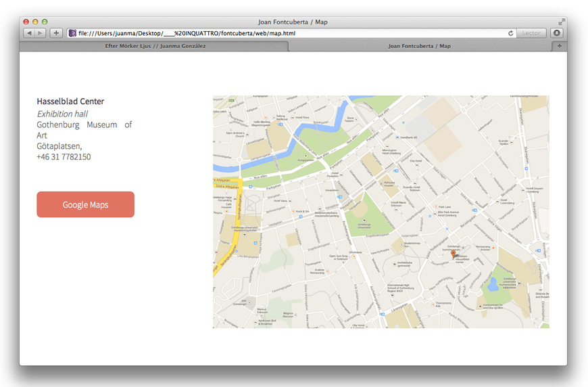Click into the URL address field

point(291,32)
